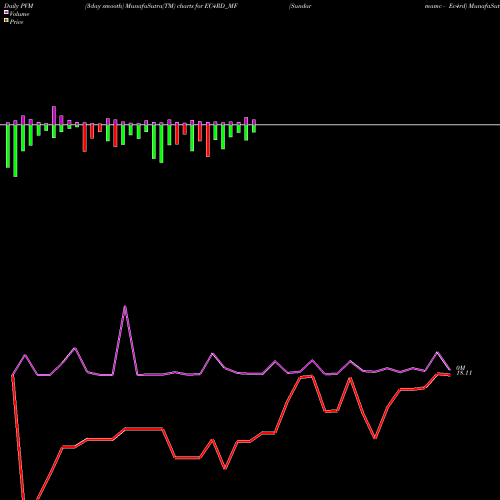Click the 'Daily PVM' title text

pos(19,6)
